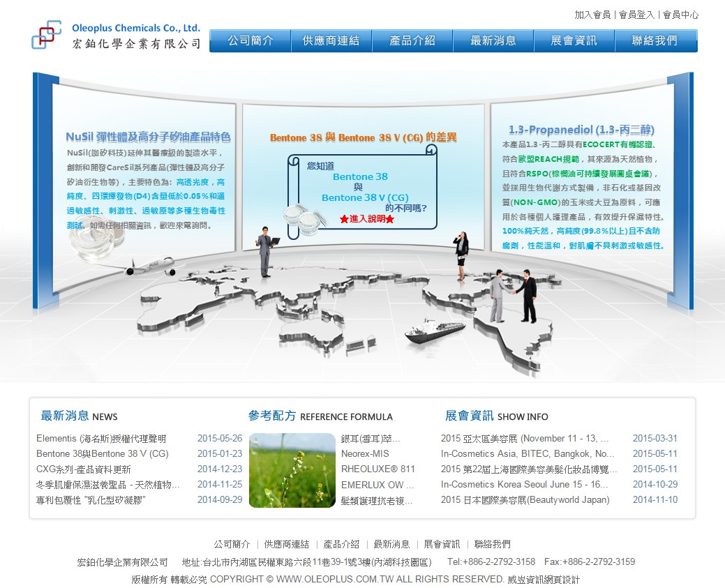Click the Oleoplus Chemicals company logo
The width and height of the screenshot is (725, 588).
tap(116, 36)
